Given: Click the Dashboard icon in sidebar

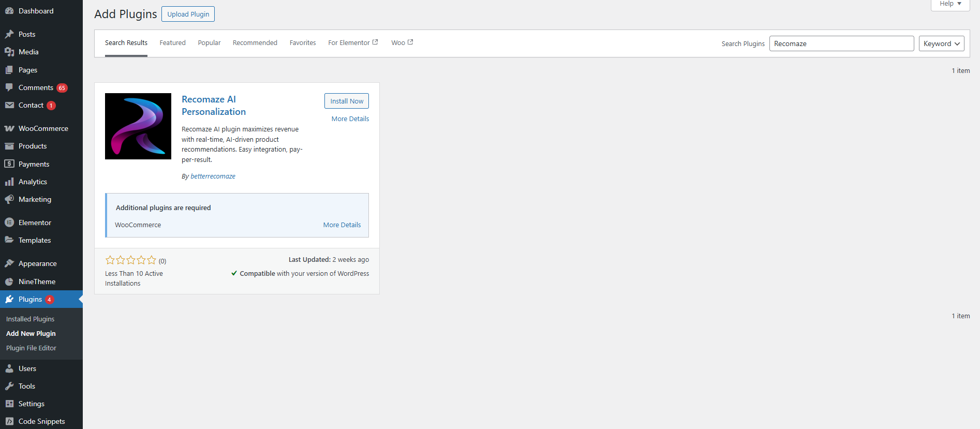Looking at the screenshot, I should point(9,11).
